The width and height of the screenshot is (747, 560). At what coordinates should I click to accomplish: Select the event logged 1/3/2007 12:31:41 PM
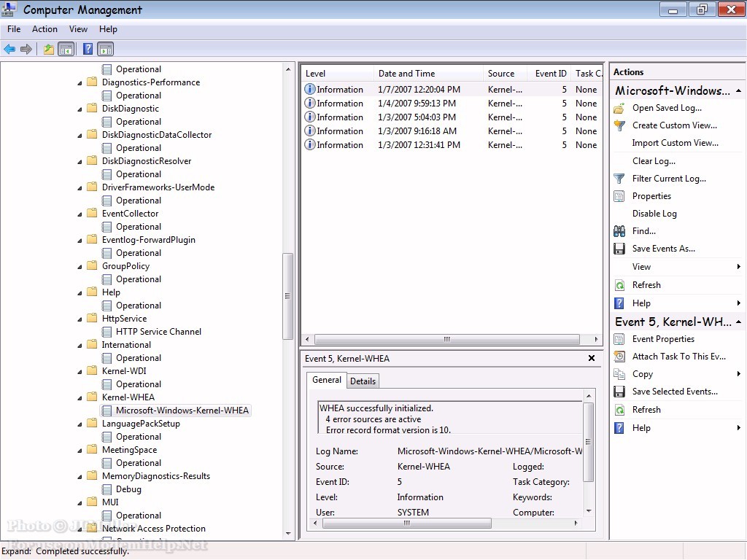pyautogui.click(x=452, y=145)
